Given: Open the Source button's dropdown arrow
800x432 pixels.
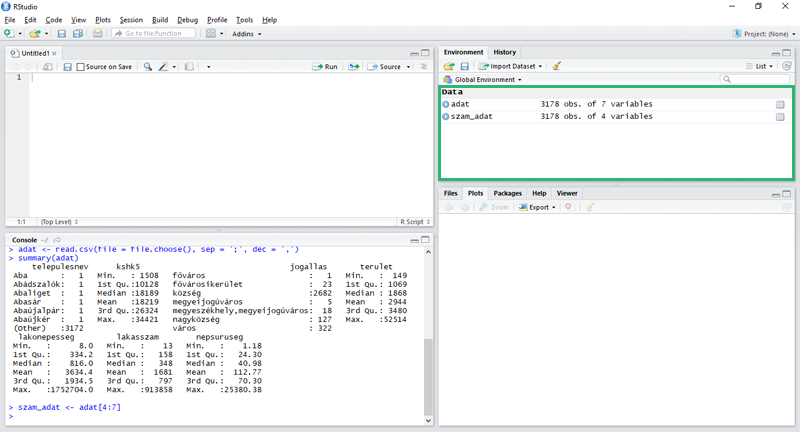Looking at the screenshot, I should (x=408, y=67).
